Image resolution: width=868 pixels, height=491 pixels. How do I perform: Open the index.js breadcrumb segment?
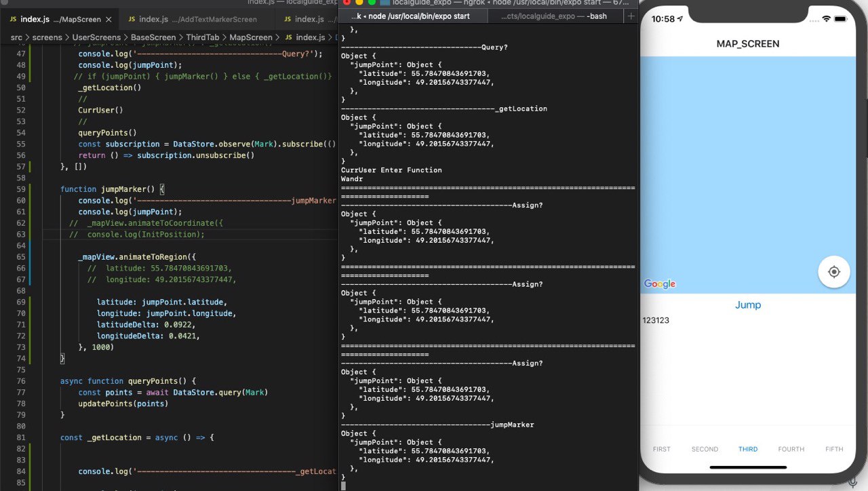tap(310, 37)
